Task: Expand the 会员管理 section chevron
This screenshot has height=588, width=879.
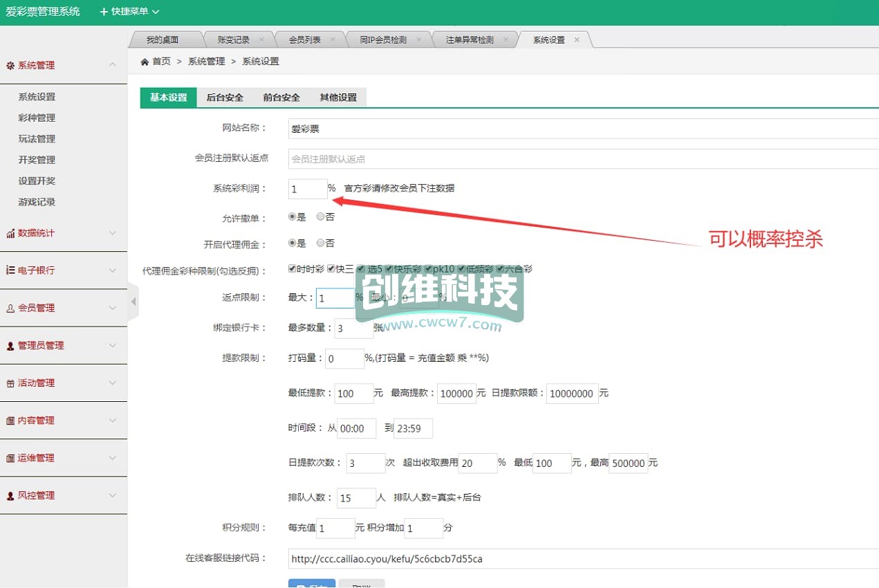Action: 113,308
